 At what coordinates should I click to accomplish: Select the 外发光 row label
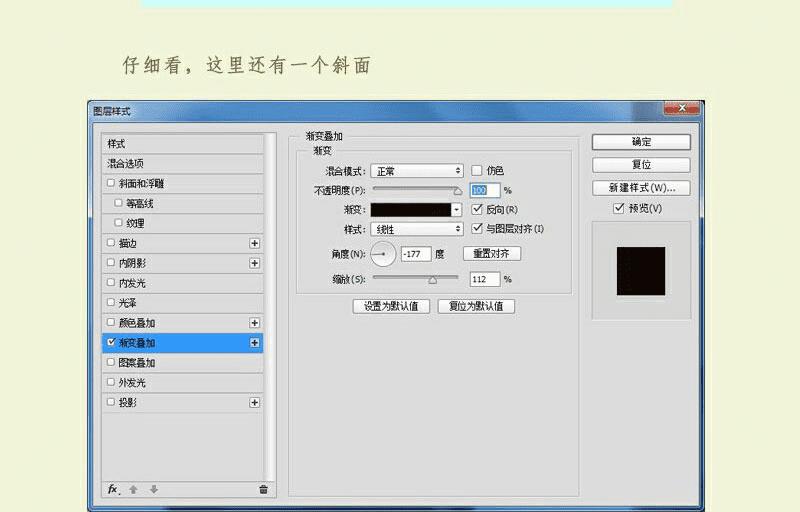[x=132, y=382]
